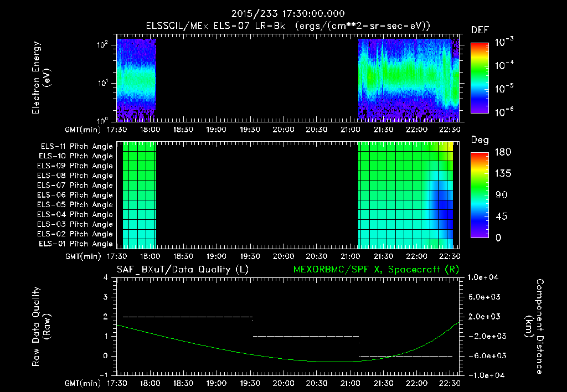Click the ELS-01 Pitch Angle row label

pos(76,244)
